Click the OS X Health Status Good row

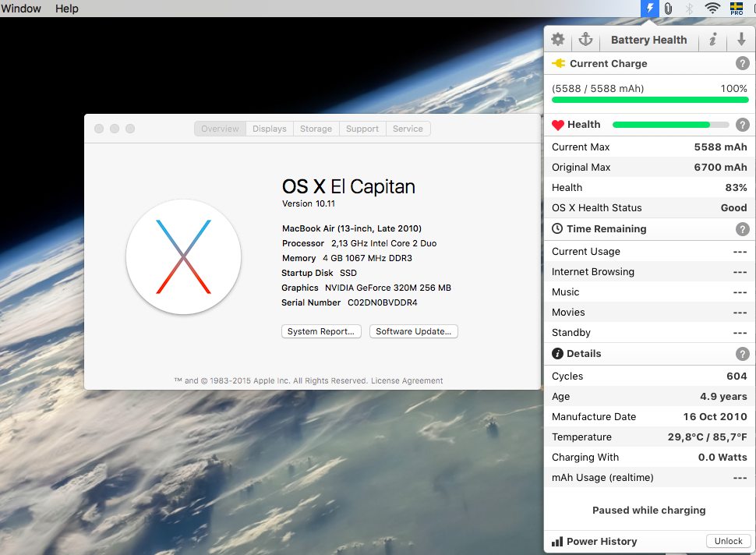pyautogui.click(x=649, y=207)
